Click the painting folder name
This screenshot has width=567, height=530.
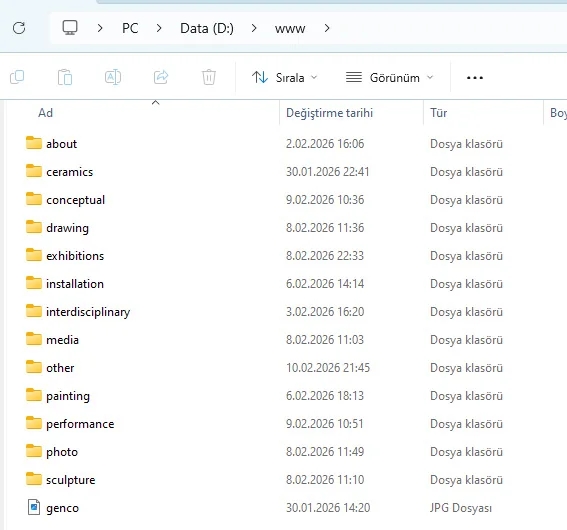click(x=68, y=396)
